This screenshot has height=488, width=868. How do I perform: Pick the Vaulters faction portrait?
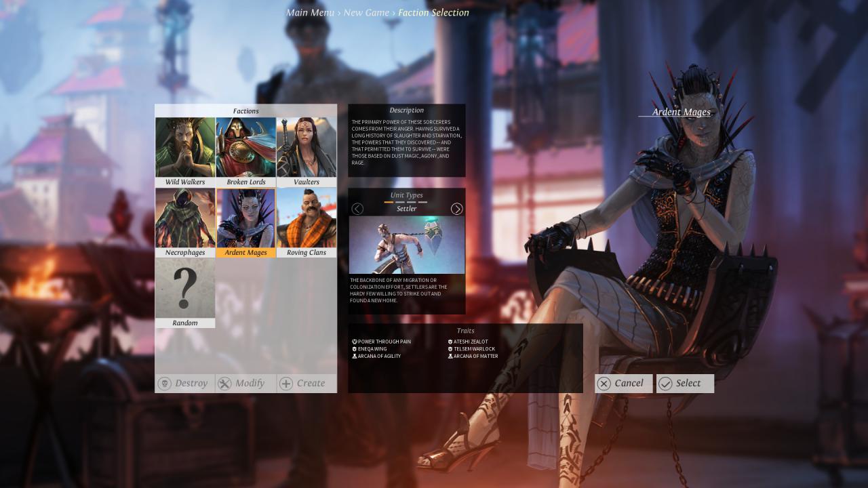pos(307,148)
